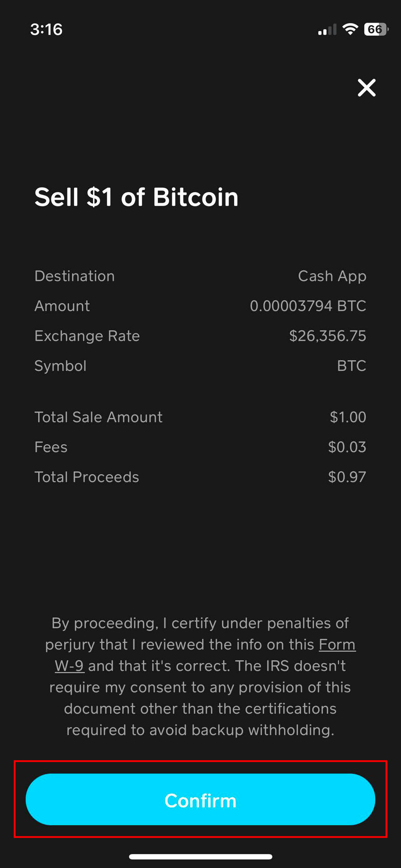Screen dimensions: 401x868
Task: Tap the 3:16 clock in status bar
Action: 46,29
